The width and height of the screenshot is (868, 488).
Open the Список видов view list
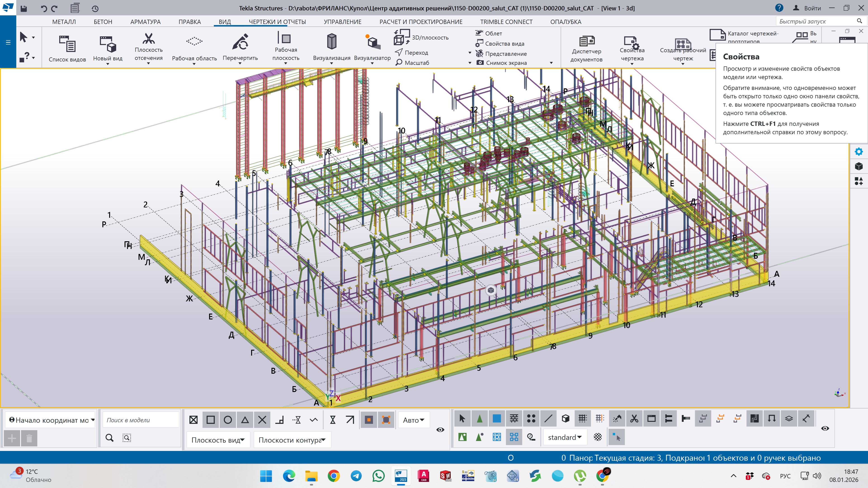(67, 49)
